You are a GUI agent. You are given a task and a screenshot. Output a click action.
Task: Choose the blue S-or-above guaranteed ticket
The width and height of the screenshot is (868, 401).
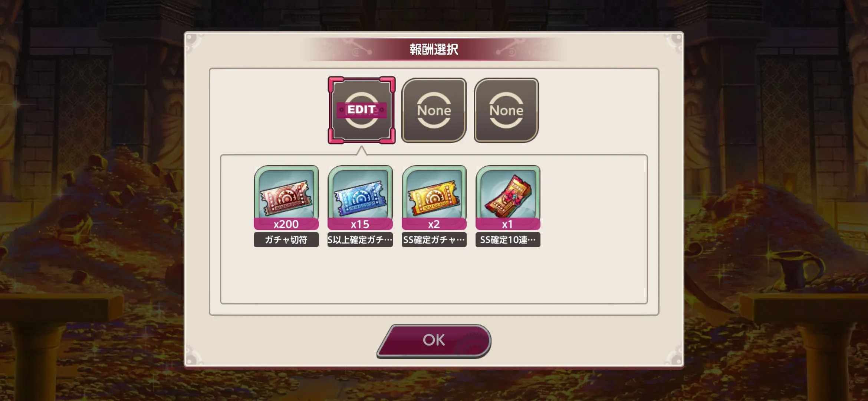pos(360,197)
